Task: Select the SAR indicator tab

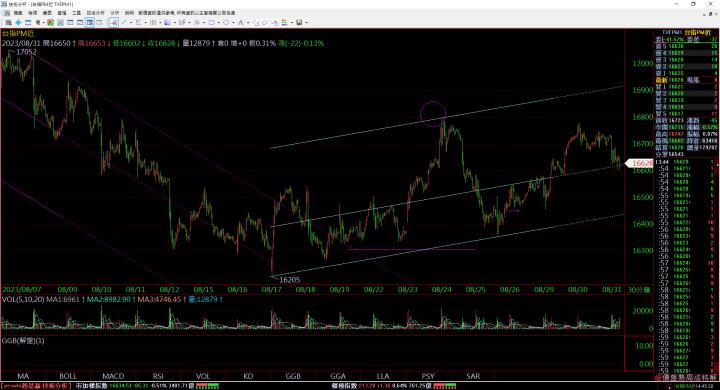Action: (x=473, y=376)
